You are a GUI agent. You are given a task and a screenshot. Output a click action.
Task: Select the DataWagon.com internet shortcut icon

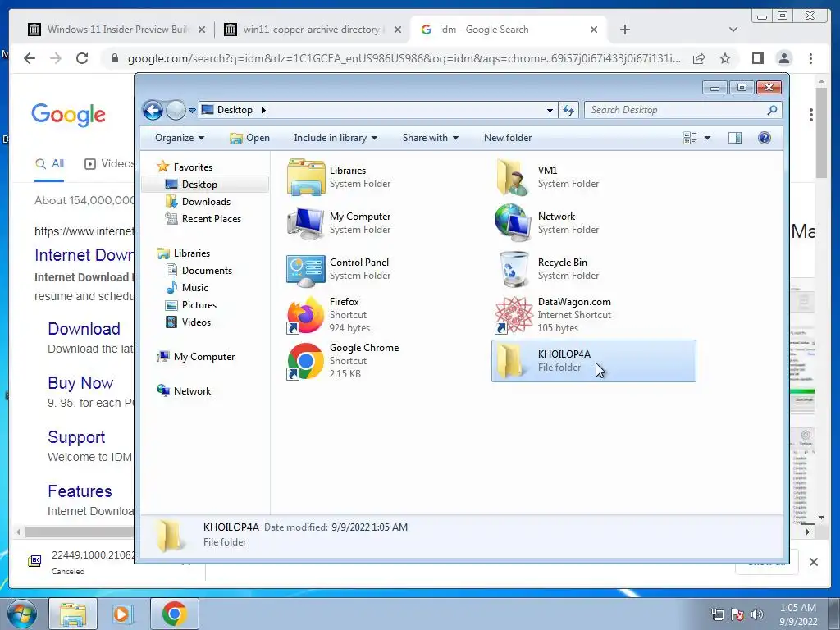(x=514, y=315)
